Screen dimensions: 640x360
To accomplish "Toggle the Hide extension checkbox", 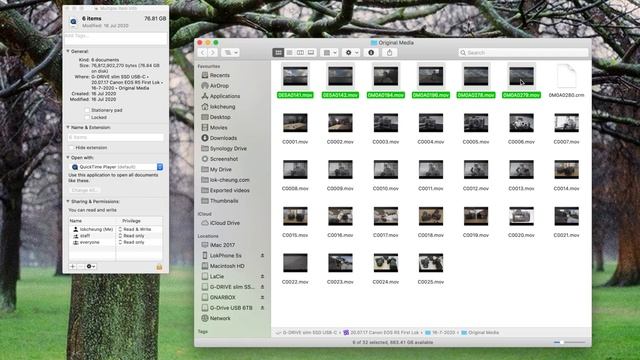I will (71, 148).
